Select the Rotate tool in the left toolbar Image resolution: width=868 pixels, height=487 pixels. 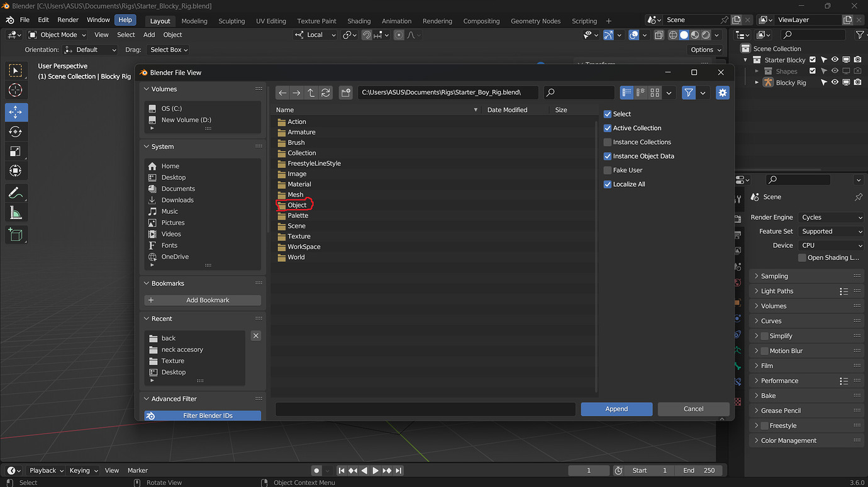pyautogui.click(x=16, y=132)
